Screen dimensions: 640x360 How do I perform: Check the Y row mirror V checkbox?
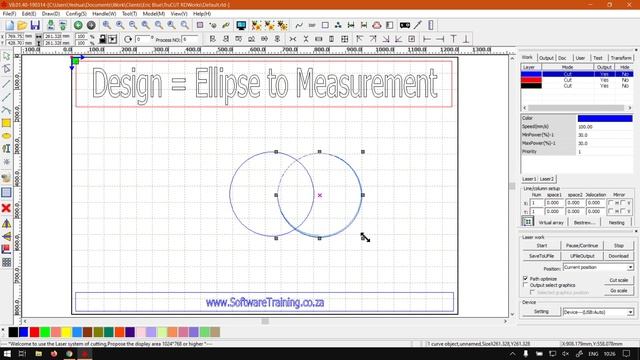(x=623, y=211)
